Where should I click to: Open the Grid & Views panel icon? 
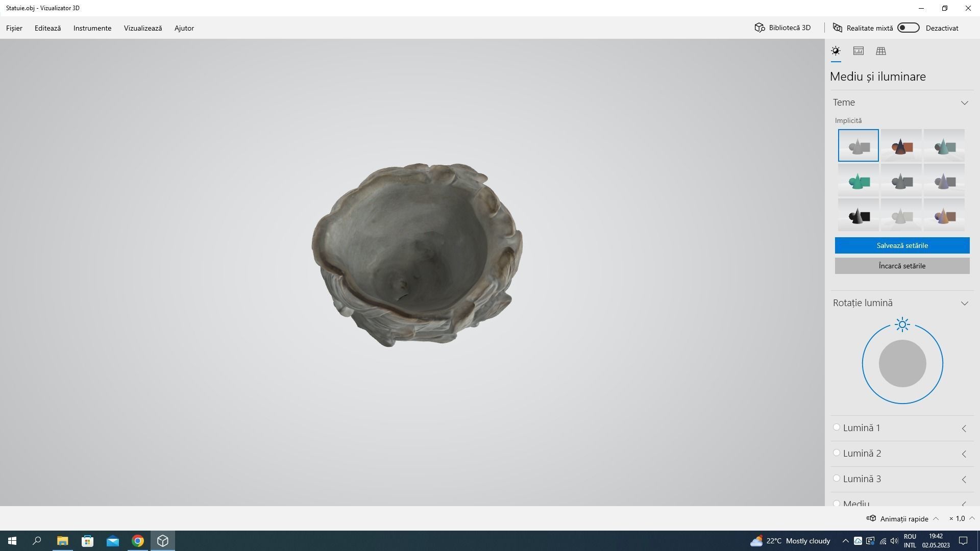tap(881, 51)
